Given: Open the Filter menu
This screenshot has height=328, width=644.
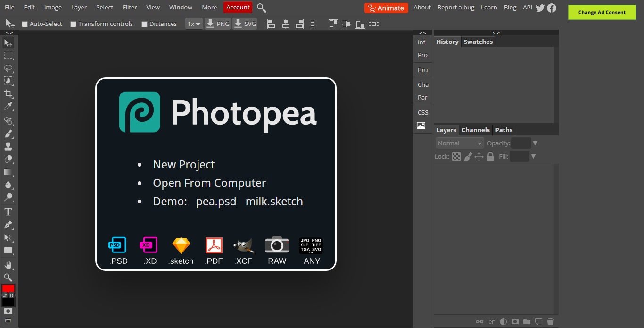Looking at the screenshot, I should [x=130, y=7].
